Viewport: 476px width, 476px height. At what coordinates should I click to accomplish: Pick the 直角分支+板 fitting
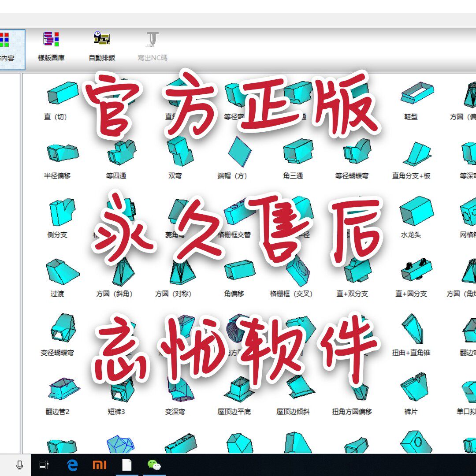coord(417,154)
